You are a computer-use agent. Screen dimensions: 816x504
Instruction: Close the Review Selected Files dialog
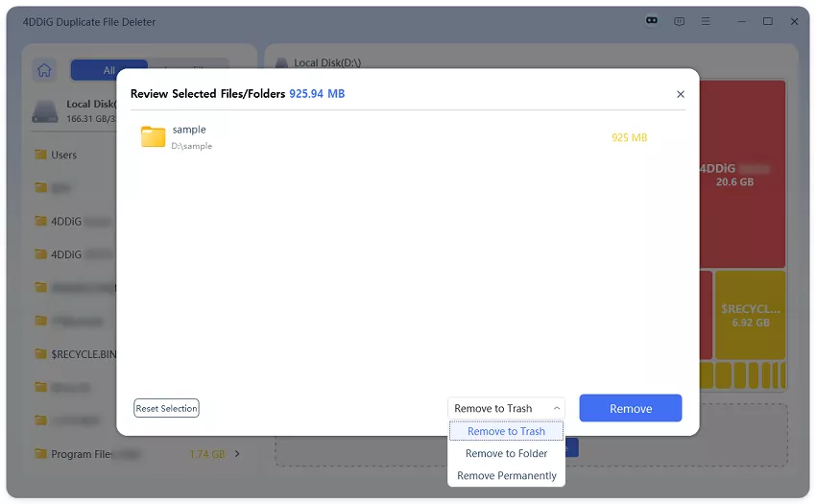pos(681,94)
